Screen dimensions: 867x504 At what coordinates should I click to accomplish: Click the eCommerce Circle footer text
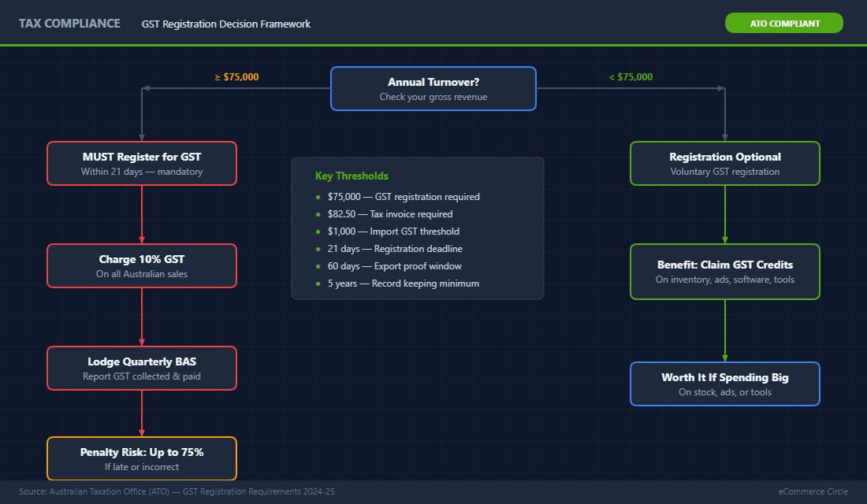pos(812,491)
